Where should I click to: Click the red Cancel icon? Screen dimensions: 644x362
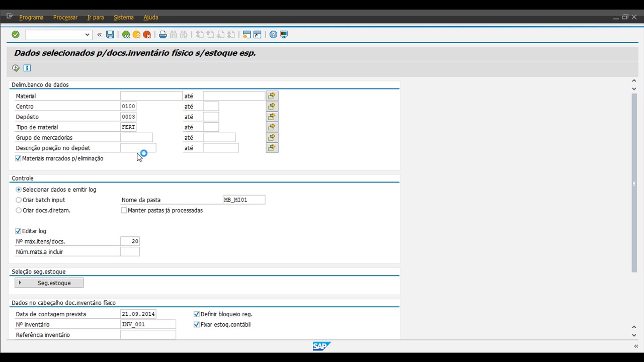pos(147,35)
